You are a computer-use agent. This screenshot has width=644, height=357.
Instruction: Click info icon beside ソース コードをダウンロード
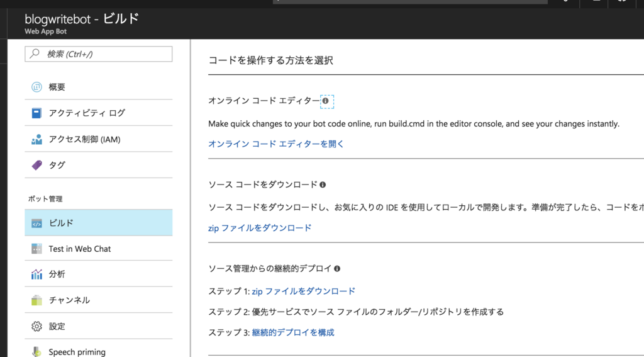click(323, 184)
